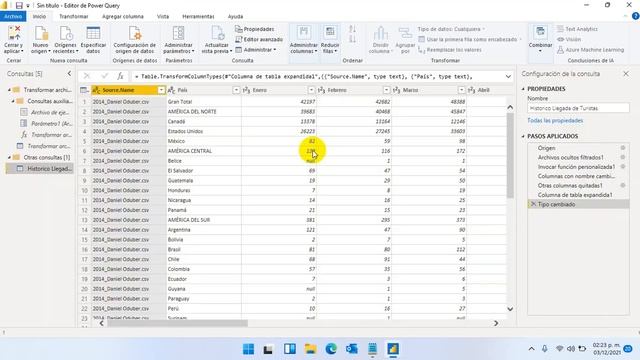Select Historico Llegad... query
Screen dimensions: 640x360
coord(40,169)
